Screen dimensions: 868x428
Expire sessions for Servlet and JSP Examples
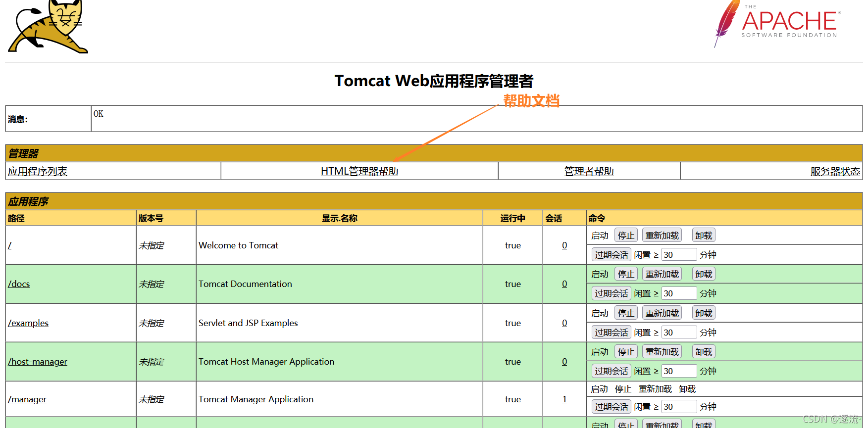(x=612, y=333)
